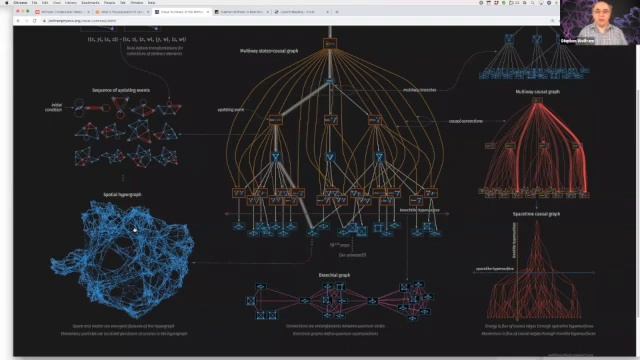640x360 pixels.
Task: Switch to the second browser tab
Action: pos(121,12)
